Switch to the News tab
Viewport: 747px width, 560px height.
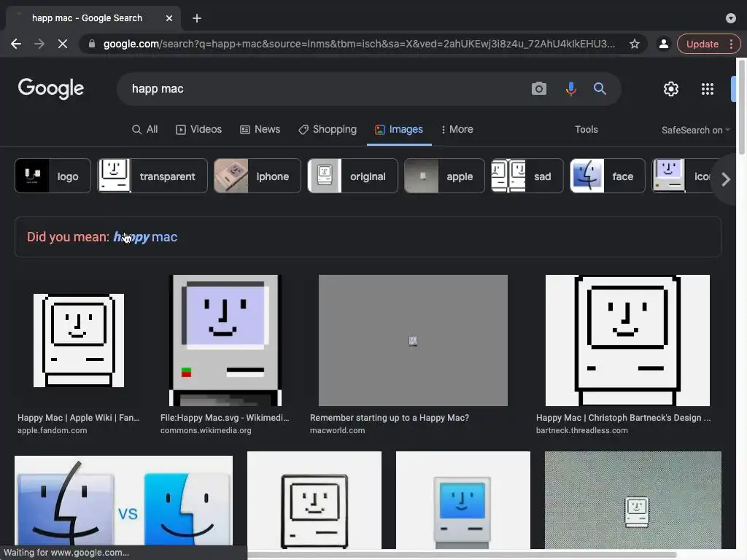tap(260, 130)
